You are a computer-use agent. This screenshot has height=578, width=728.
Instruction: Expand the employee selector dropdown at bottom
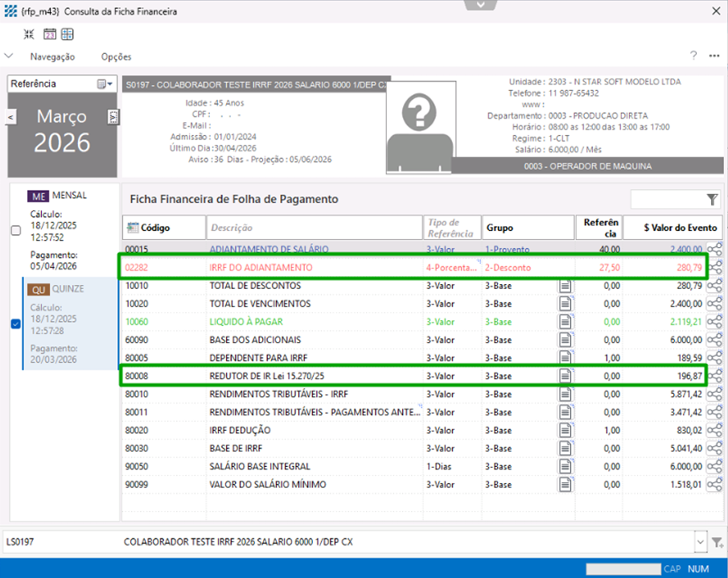pyautogui.click(x=699, y=542)
